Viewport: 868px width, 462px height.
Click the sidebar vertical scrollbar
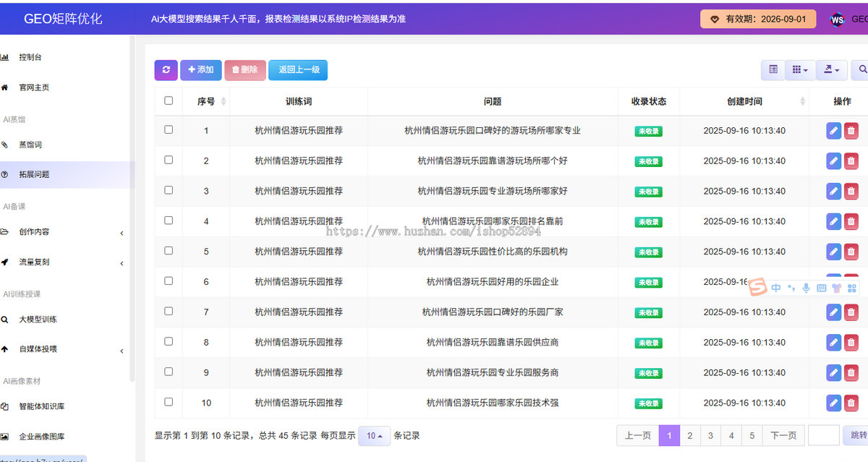132,210
